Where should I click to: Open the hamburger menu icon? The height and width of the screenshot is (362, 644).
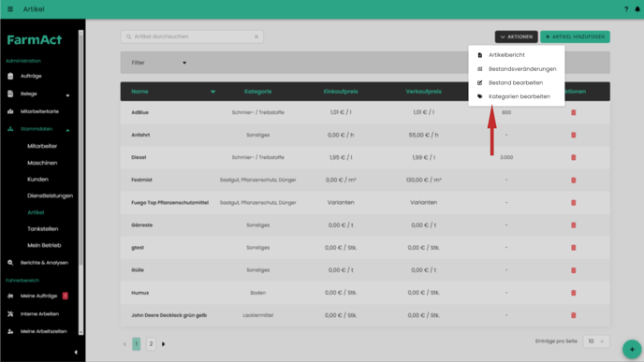click(x=10, y=9)
